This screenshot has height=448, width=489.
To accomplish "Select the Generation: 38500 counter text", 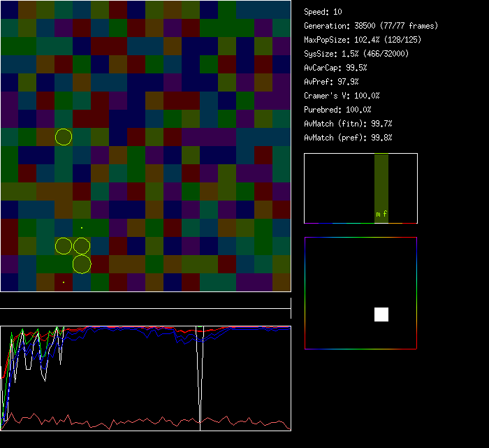I will click(x=371, y=26).
